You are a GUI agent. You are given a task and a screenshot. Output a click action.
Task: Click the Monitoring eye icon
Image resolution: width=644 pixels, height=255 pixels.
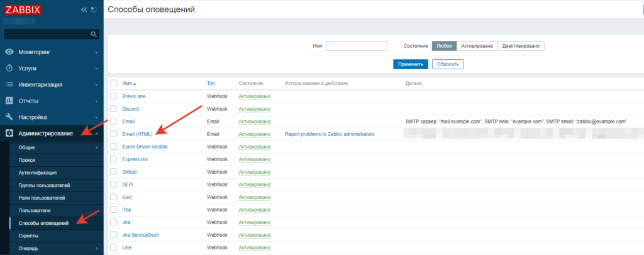click(9, 52)
